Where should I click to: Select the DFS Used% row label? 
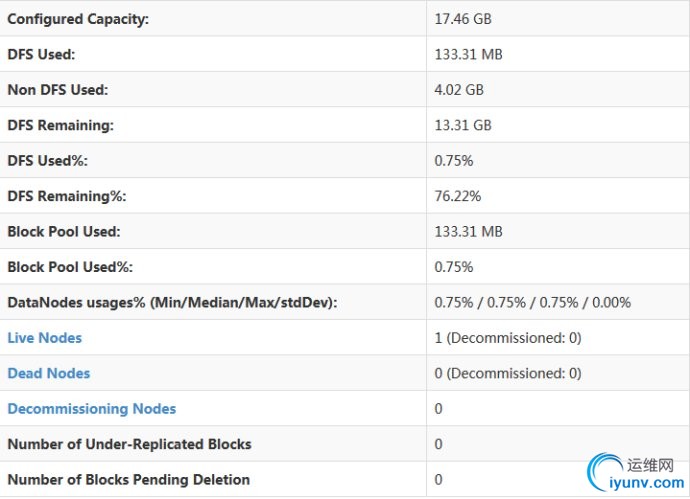click(x=48, y=161)
